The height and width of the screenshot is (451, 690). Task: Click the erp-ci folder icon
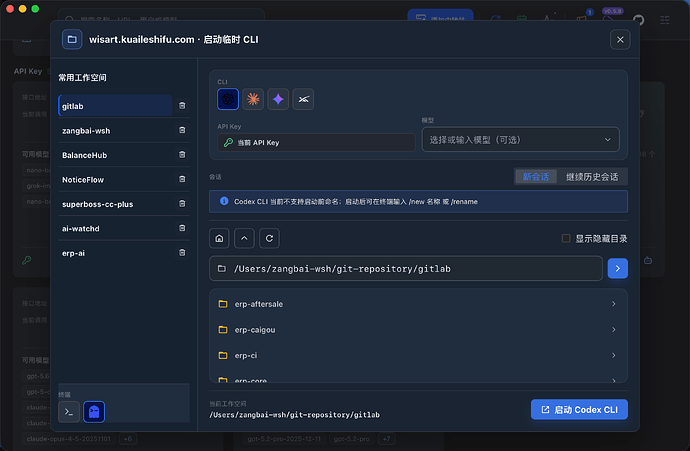223,355
